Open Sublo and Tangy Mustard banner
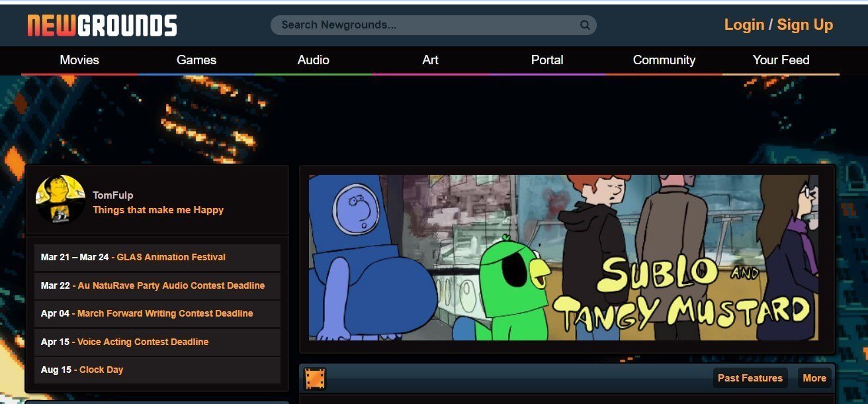This screenshot has width=868, height=404. point(564,258)
